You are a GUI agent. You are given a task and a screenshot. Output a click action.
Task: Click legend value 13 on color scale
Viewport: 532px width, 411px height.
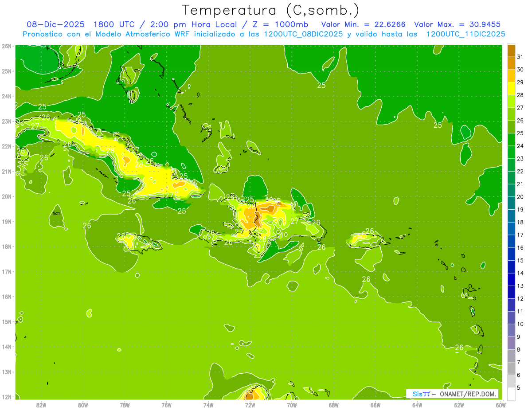click(520, 286)
